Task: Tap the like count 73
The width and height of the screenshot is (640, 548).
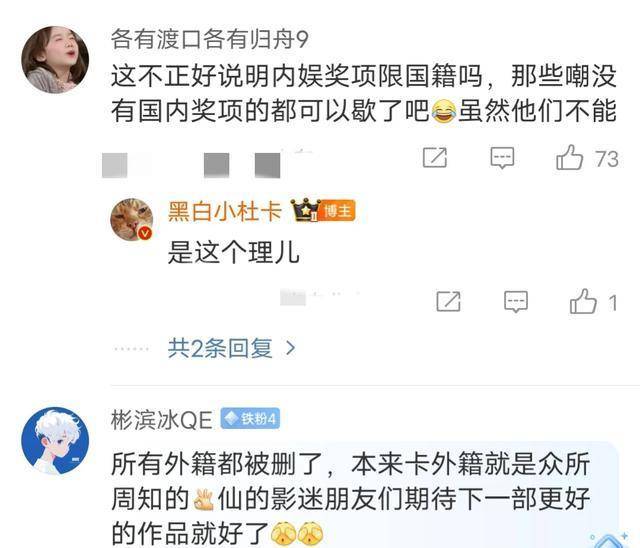Action: [x=607, y=159]
